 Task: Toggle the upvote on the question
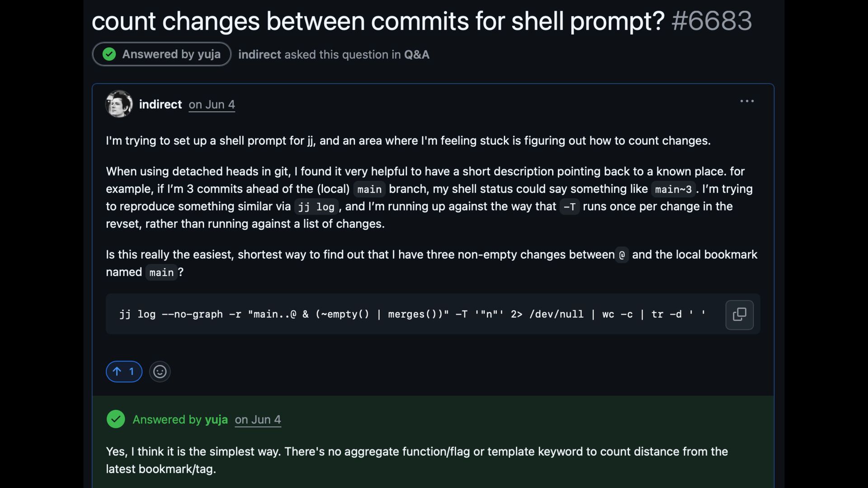(124, 371)
